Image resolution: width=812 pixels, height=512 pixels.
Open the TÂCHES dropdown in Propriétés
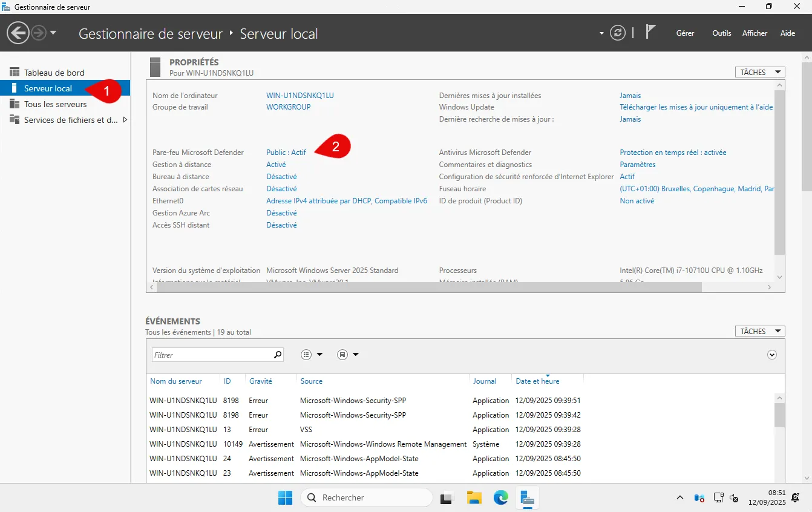tap(759, 72)
